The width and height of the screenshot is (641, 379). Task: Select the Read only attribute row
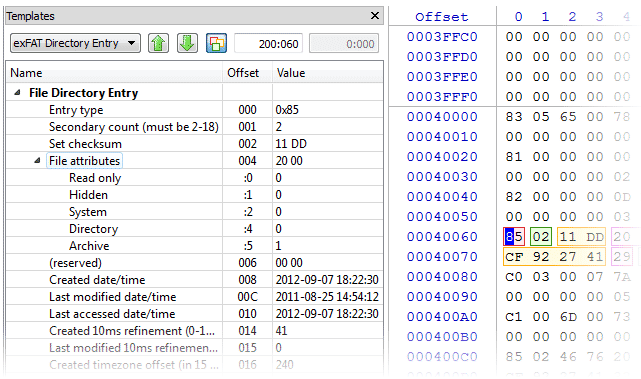click(x=195, y=178)
